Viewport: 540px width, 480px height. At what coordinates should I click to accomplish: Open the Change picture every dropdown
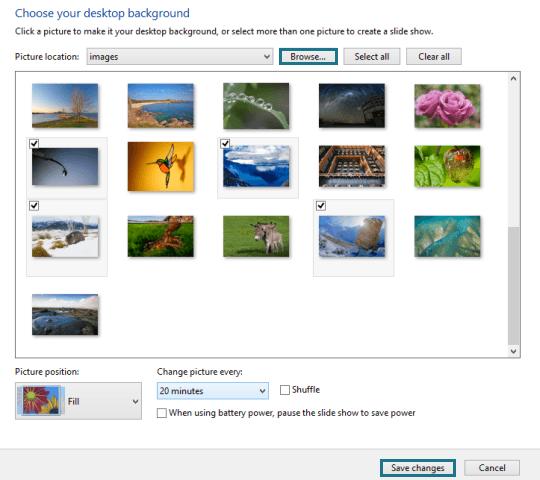coord(213,391)
